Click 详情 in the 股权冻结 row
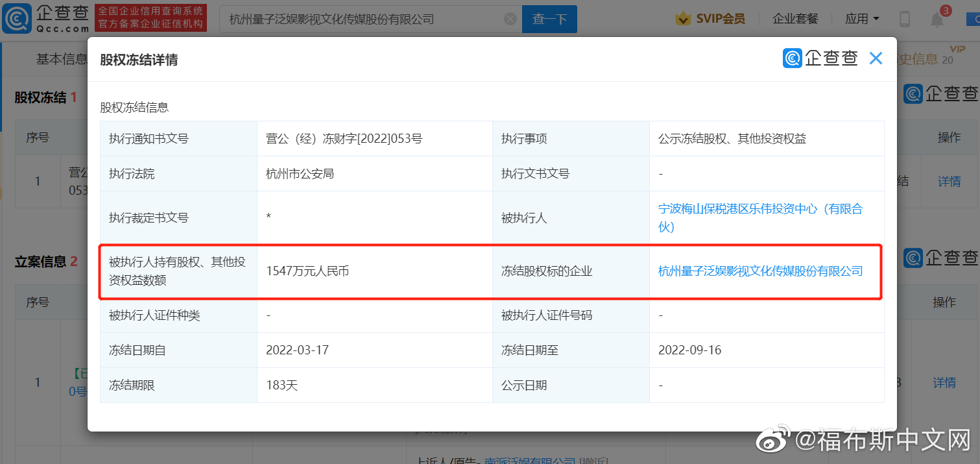This screenshot has width=980, height=464. click(949, 182)
